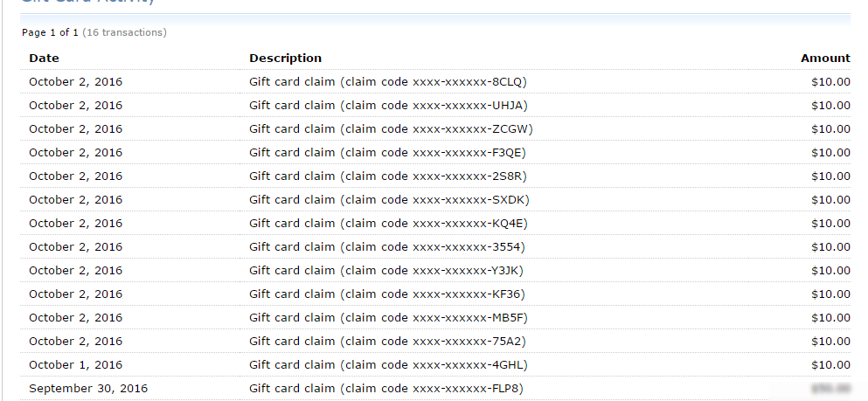
Task: Click the Description column header
Action: click(x=285, y=59)
